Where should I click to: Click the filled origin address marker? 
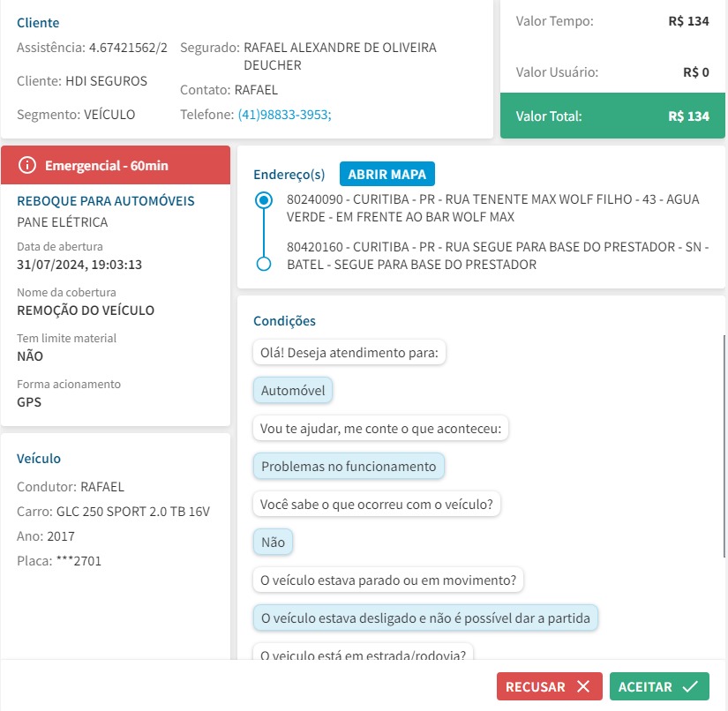click(264, 200)
